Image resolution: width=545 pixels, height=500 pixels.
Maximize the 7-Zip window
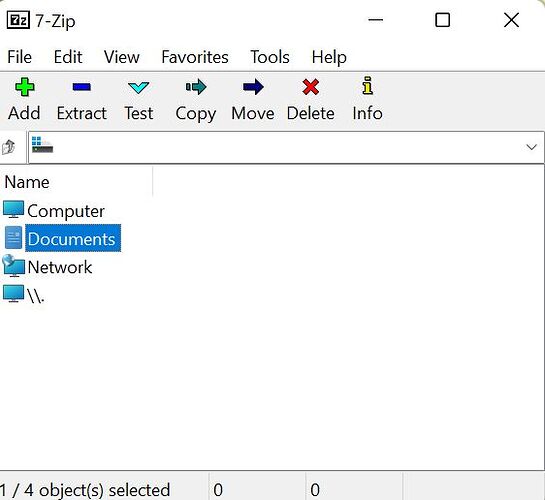pyautogui.click(x=442, y=20)
